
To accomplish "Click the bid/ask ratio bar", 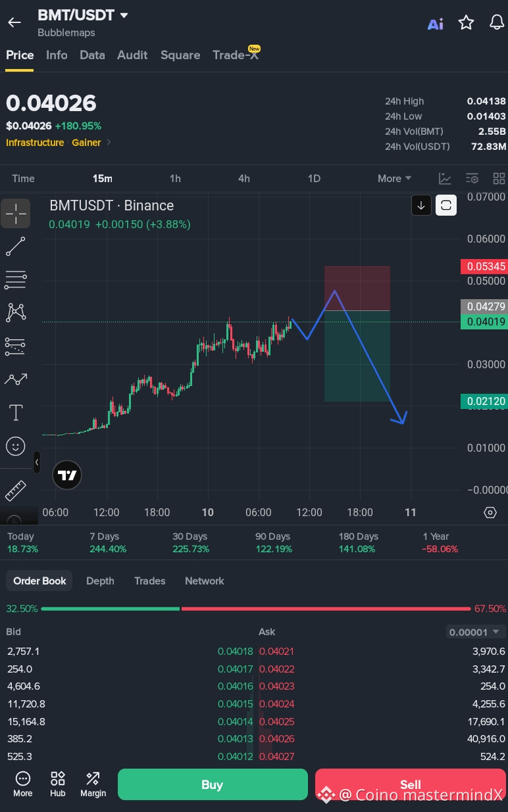I will (257, 609).
